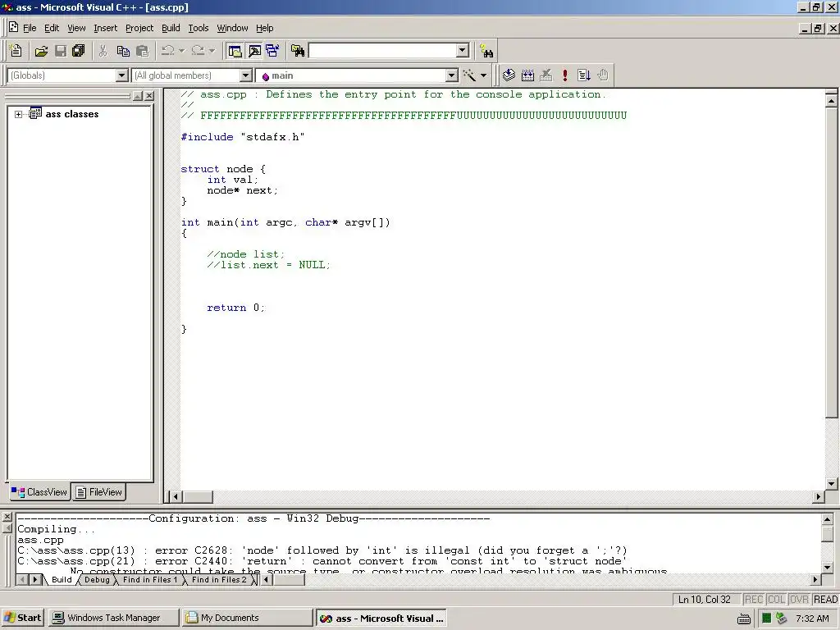Click the 7:32 AM system clock

coord(812,619)
